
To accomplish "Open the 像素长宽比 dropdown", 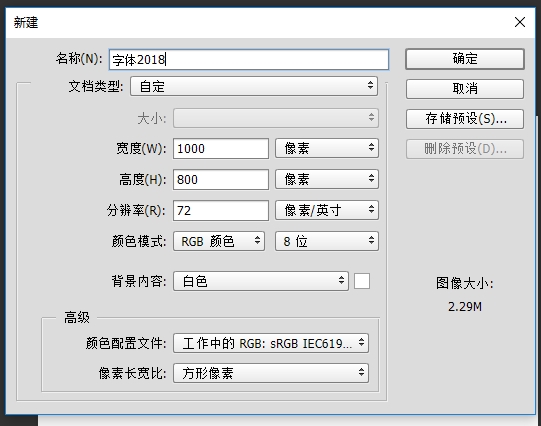I will (271, 373).
